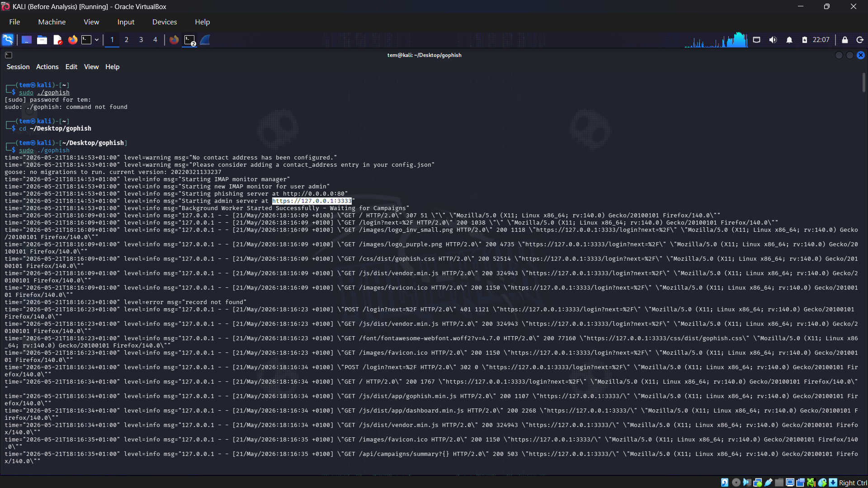Click the VirtualBox mouse integration indicator

click(x=822, y=483)
